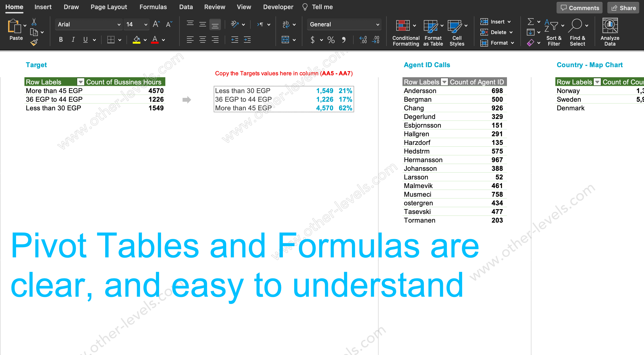Click the Tell me search field
This screenshot has height=355, width=644.
(x=318, y=7)
